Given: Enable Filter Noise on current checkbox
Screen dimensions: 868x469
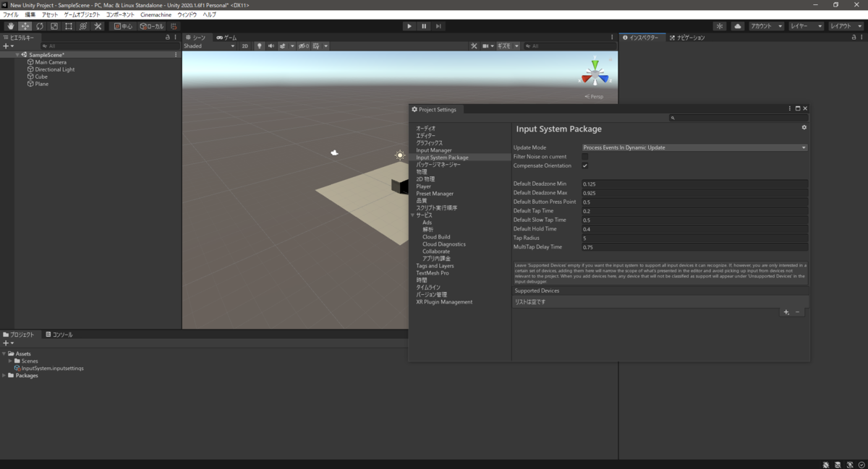Looking at the screenshot, I should click(585, 156).
